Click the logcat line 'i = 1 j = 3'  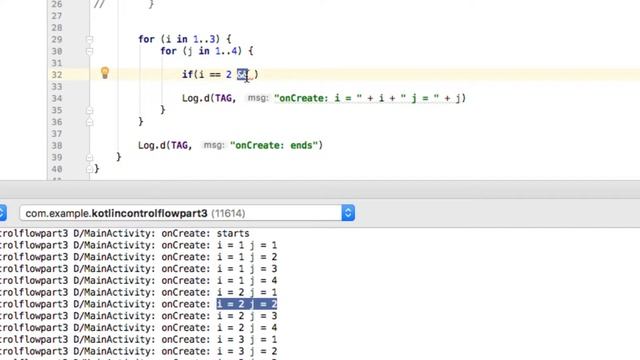139,269
